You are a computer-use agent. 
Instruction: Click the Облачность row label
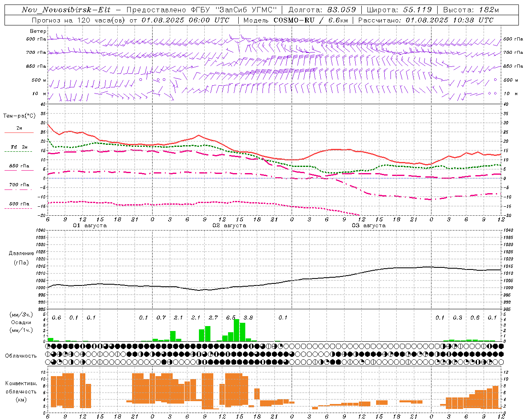[21, 356]
